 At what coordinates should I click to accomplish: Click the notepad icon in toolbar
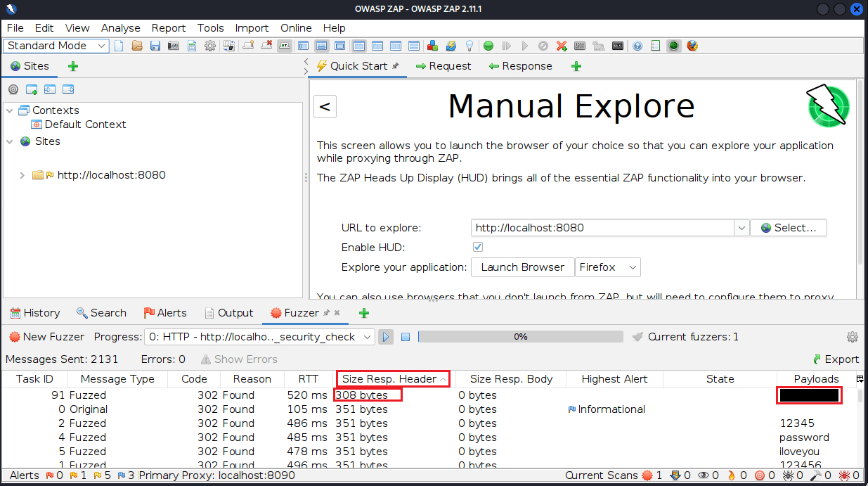tap(655, 46)
